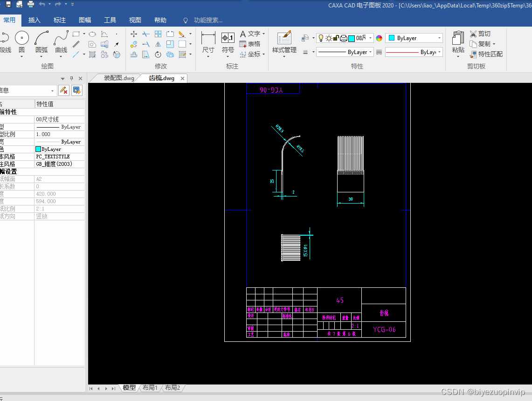Open the properties panel selection combo box
The image size is (532, 401).
pos(28,90)
